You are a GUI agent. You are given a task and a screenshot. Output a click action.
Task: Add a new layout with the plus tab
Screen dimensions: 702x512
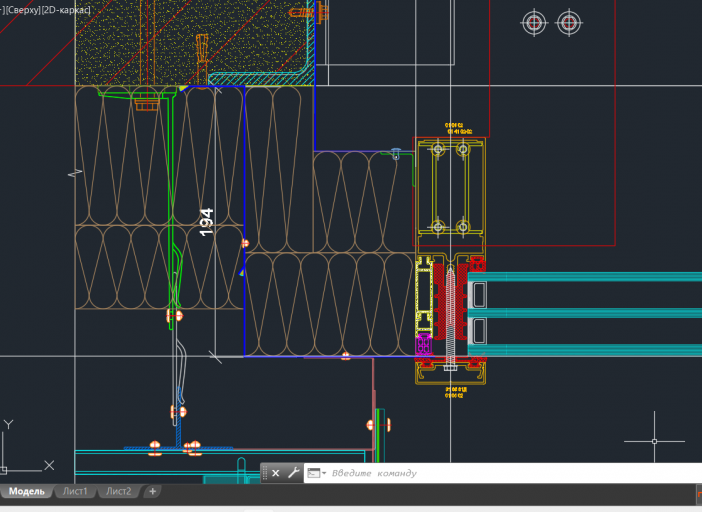(x=152, y=491)
